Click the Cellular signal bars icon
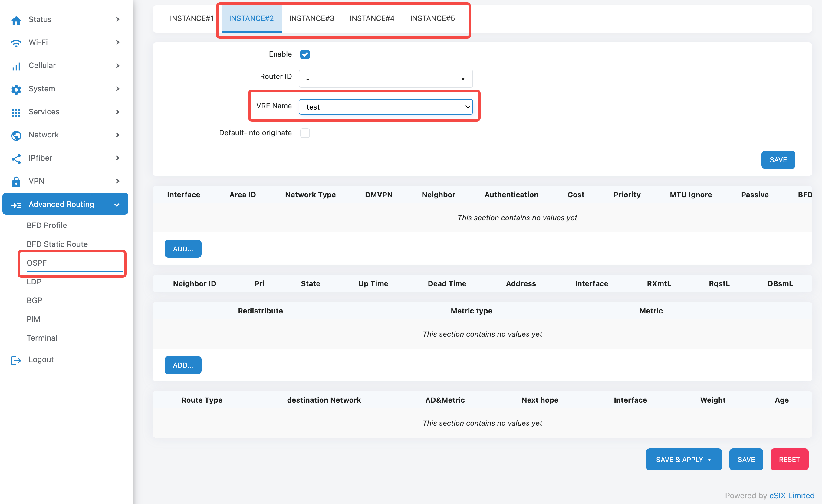822x504 pixels. 16,66
